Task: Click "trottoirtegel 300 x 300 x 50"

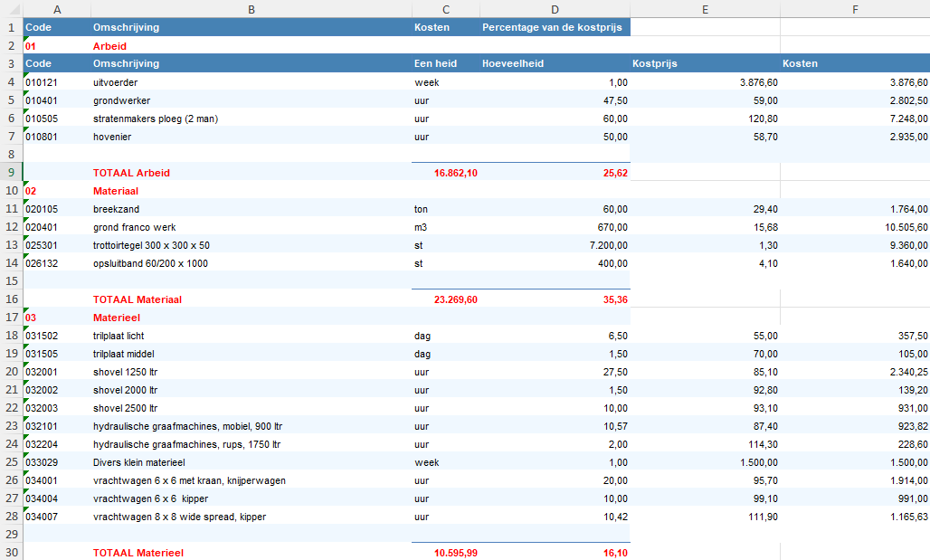Action: coord(151,245)
